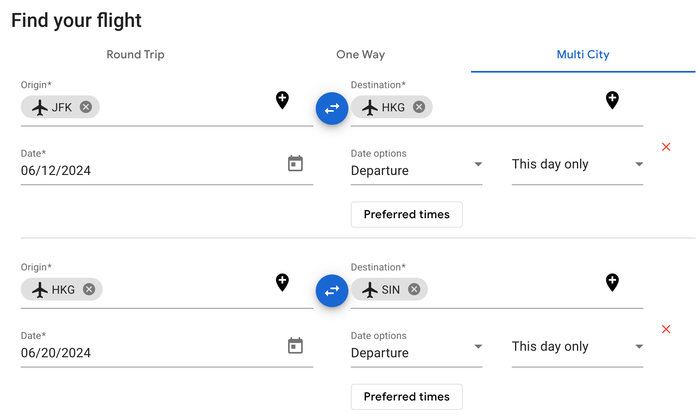The height and width of the screenshot is (416, 700).
Task: Open Preferred times for HKG to SIN flight
Action: click(x=407, y=396)
